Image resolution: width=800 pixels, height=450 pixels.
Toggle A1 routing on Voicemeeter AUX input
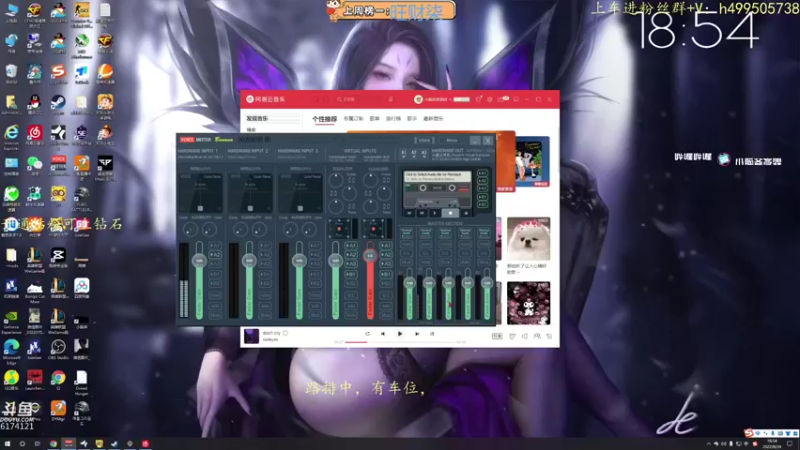point(386,245)
